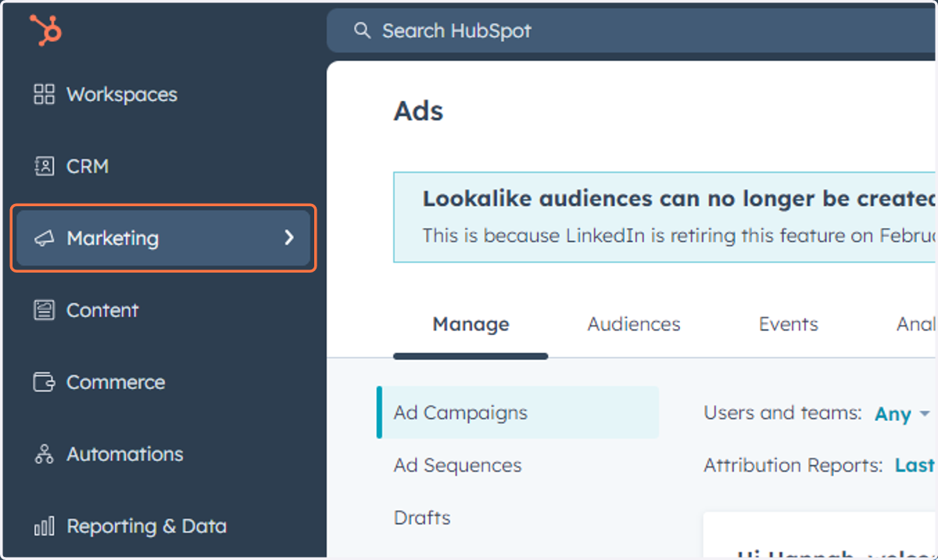The height and width of the screenshot is (560, 938).
Task: Open the Workspaces grid icon
Action: pos(45,95)
